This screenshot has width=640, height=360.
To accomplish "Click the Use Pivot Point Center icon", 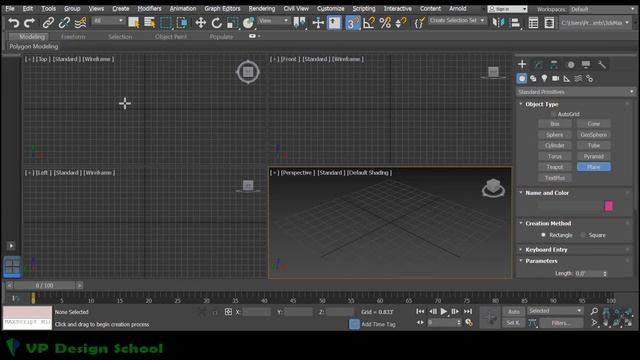I will [300, 23].
